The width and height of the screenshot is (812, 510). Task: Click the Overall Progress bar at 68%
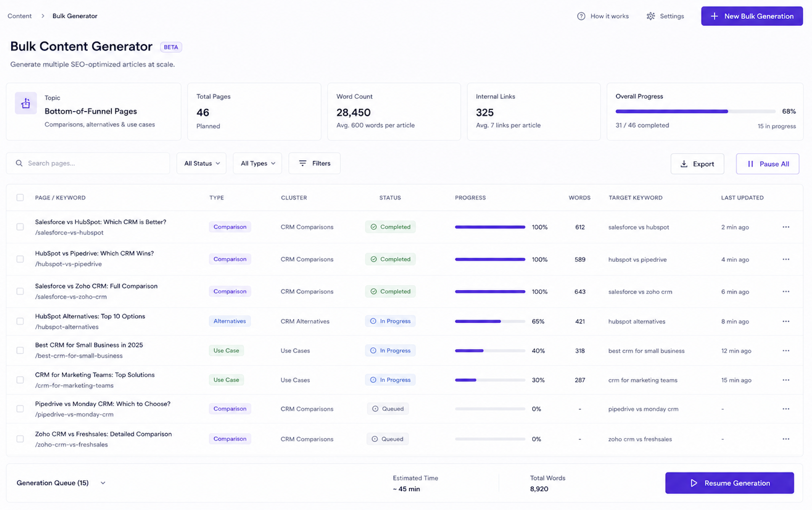pyautogui.click(x=695, y=111)
